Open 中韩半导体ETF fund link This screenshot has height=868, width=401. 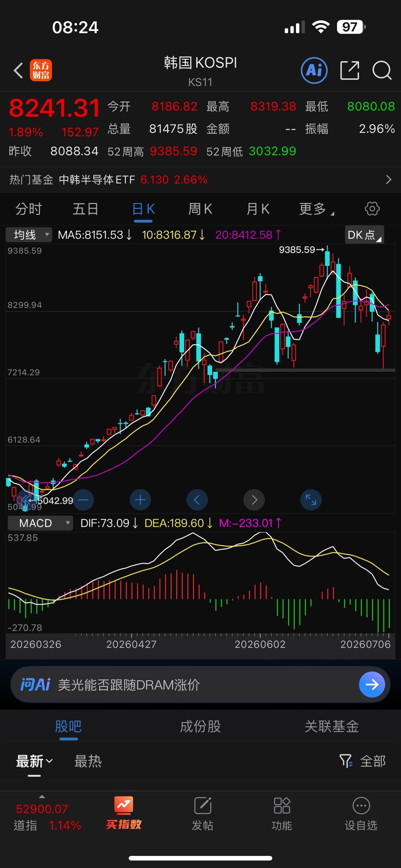[x=97, y=180]
